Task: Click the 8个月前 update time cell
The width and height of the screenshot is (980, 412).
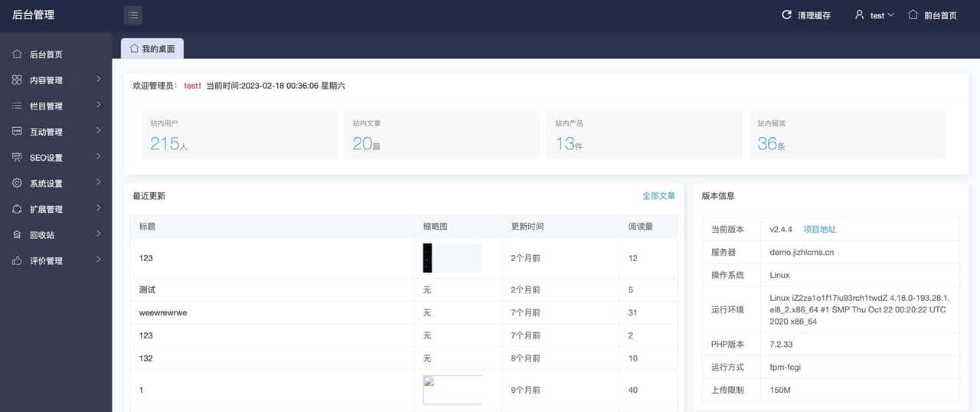Action: click(x=525, y=358)
